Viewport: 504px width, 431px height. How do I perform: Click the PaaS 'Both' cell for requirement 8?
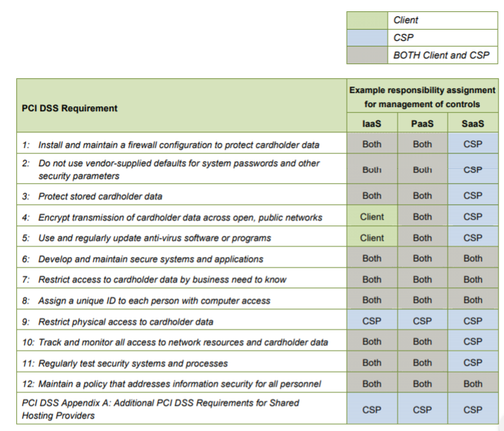(422, 300)
